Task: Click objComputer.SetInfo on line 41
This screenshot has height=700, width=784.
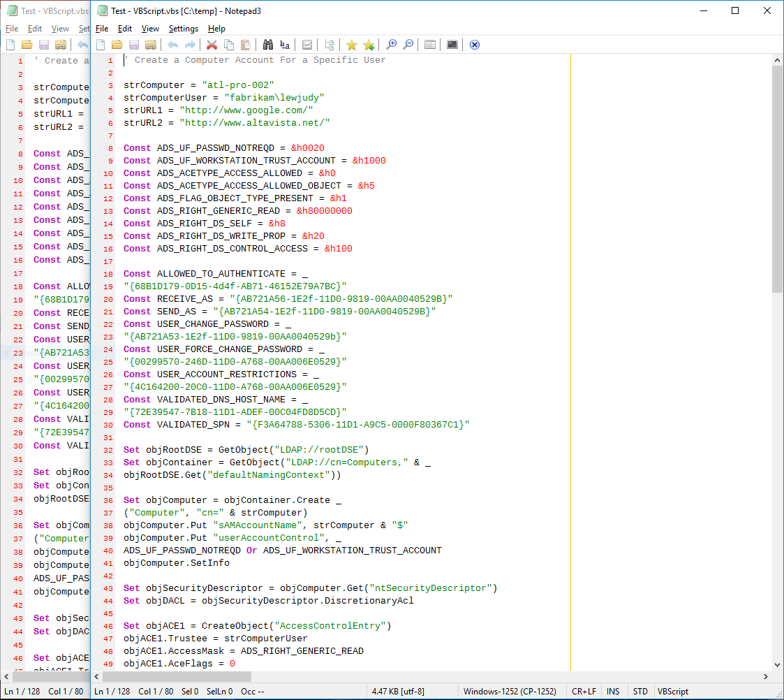Action: [x=177, y=563]
